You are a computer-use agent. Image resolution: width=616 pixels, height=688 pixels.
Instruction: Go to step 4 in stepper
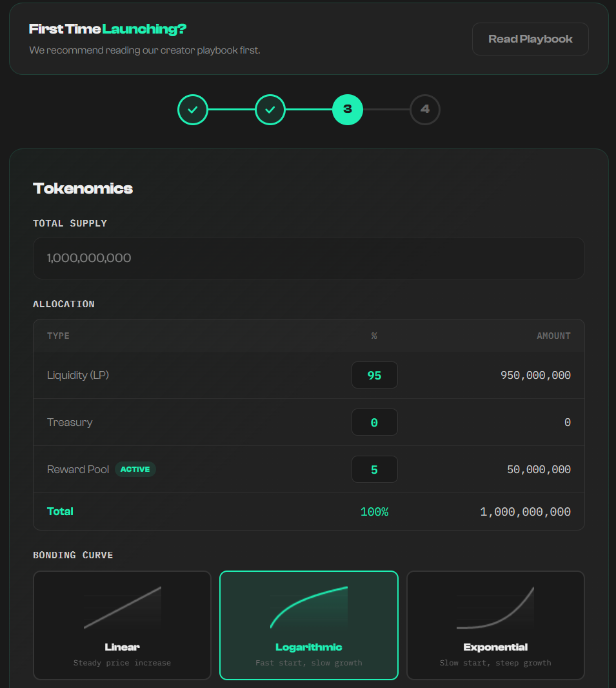[425, 110]
